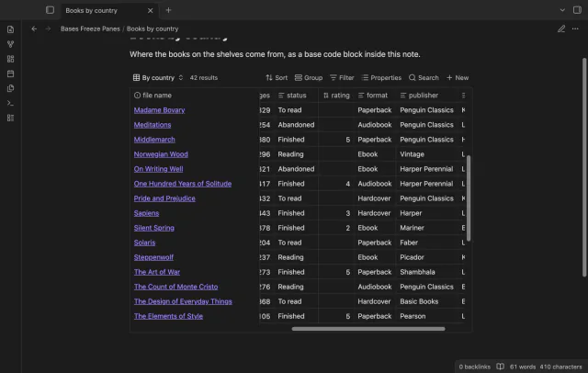
Task: Open The Design of Everyday Things link
Action: tap(183, 301)
